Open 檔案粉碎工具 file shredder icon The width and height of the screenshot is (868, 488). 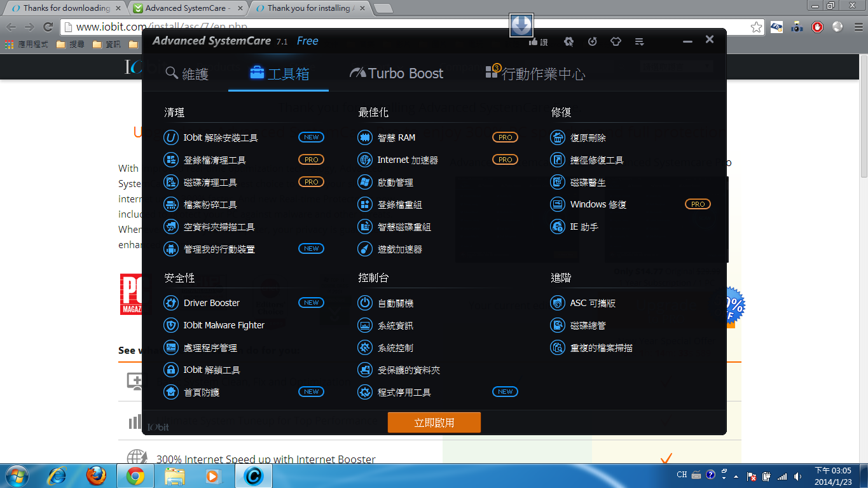(170, 204)
